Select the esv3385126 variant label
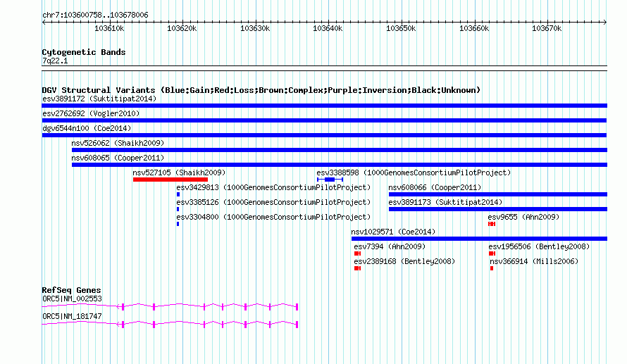Image resolution: width=627 pixels, height=364 pixels. [x=273, y=202]
